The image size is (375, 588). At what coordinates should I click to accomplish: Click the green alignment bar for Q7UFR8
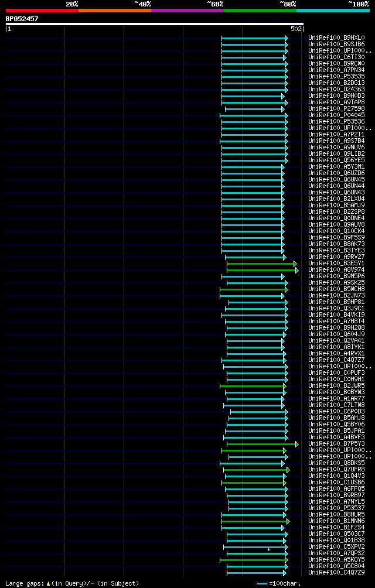(x=257, y=470)
